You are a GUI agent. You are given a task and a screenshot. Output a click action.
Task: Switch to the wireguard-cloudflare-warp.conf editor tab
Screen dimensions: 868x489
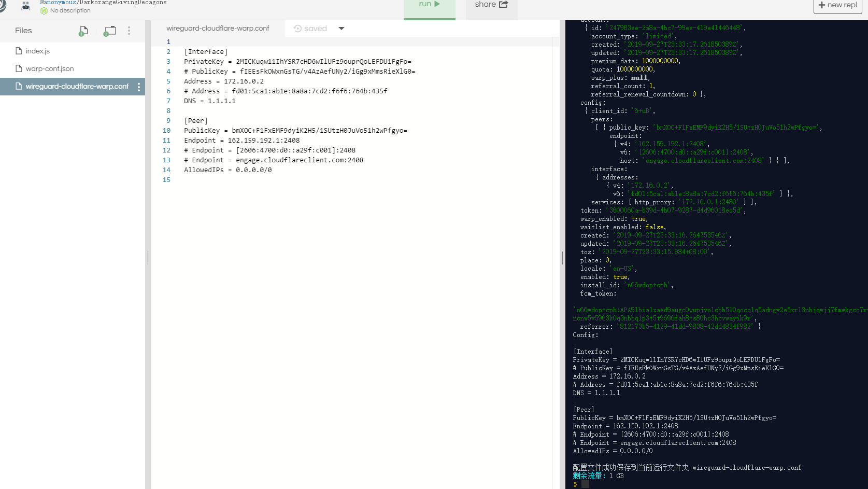[218, 29]
